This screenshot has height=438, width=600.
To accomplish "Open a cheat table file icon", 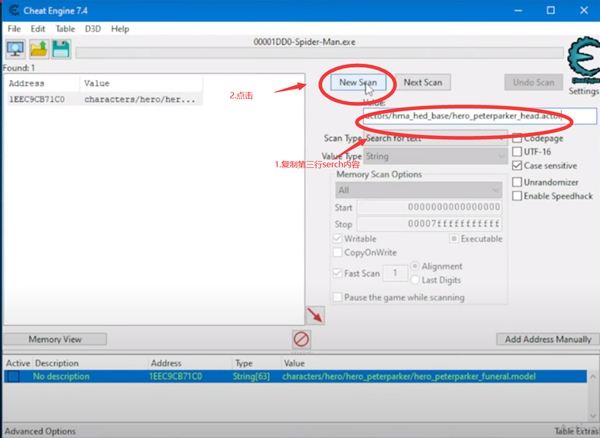I will [x=38, y=49].
